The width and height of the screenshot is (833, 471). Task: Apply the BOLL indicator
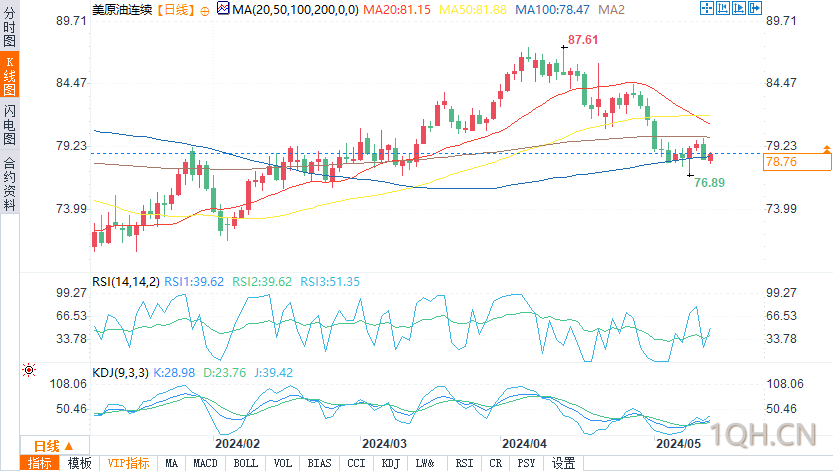click(245, 463)
